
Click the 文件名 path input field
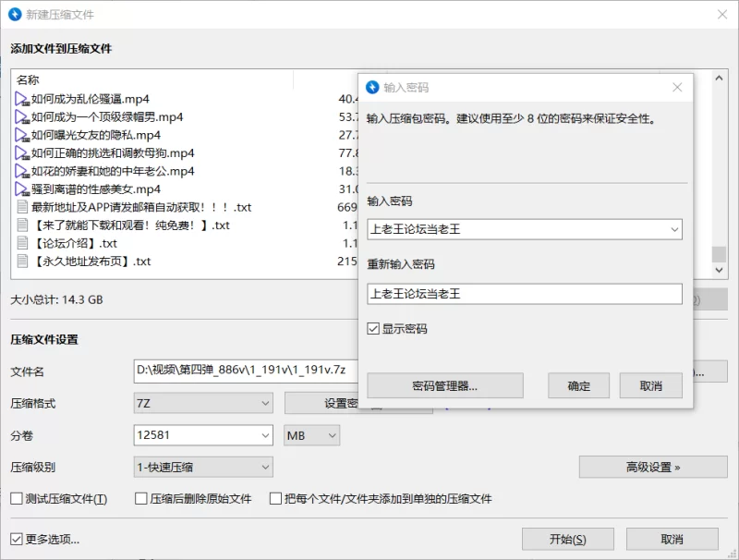[246, 371]
